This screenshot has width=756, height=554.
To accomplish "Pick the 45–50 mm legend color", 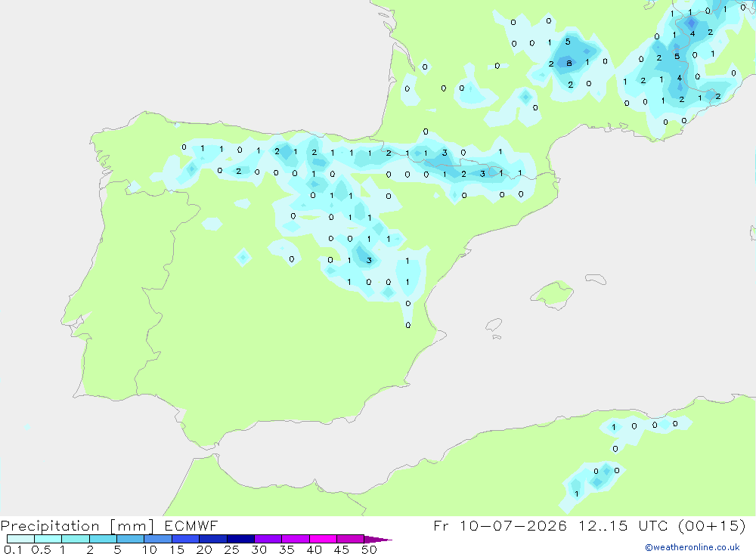I will pos(350,539).
